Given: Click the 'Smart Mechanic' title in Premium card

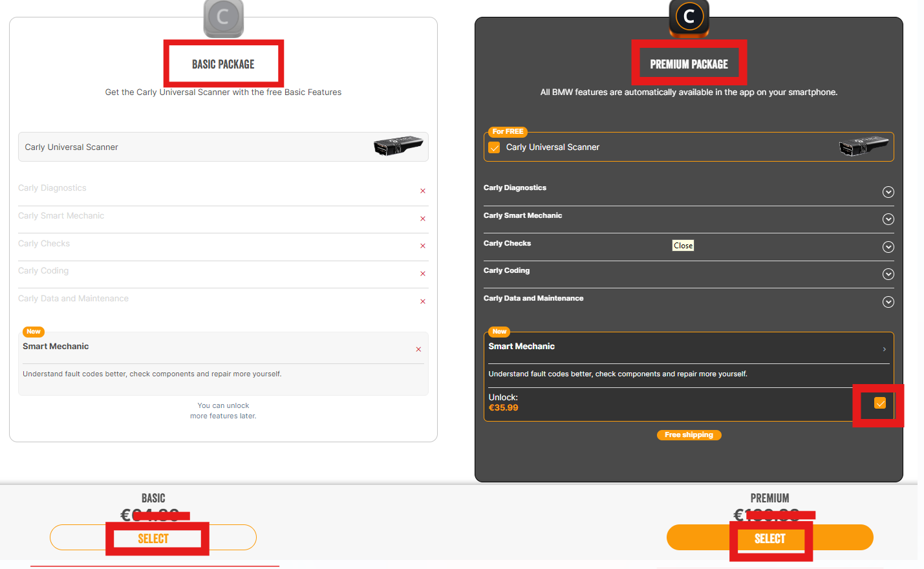Looking at the screenshot, I should (522, 347).
